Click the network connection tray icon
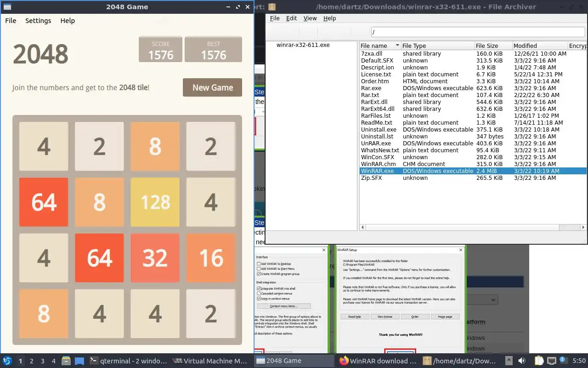 pyautogui.click(x=552, y=361)
